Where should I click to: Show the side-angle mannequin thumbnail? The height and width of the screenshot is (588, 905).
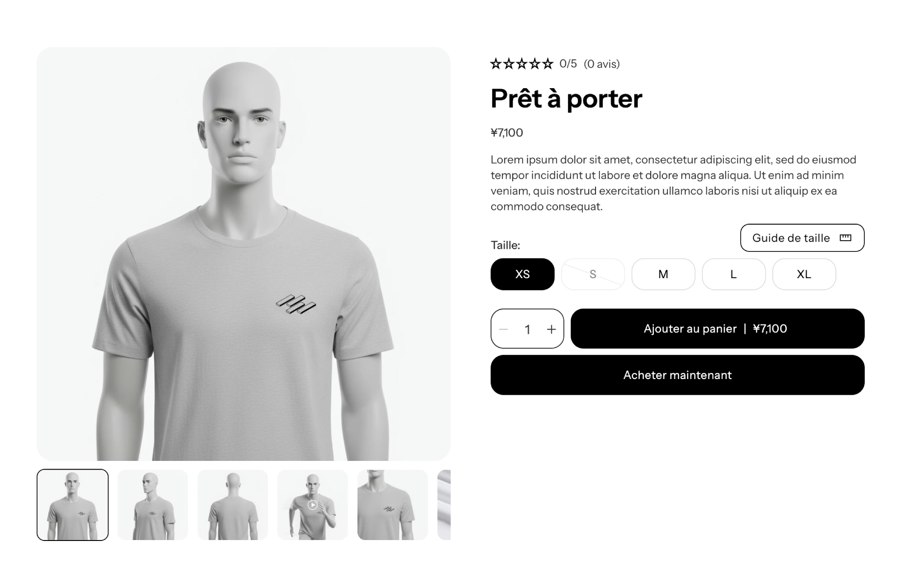(x=152, y=505)
